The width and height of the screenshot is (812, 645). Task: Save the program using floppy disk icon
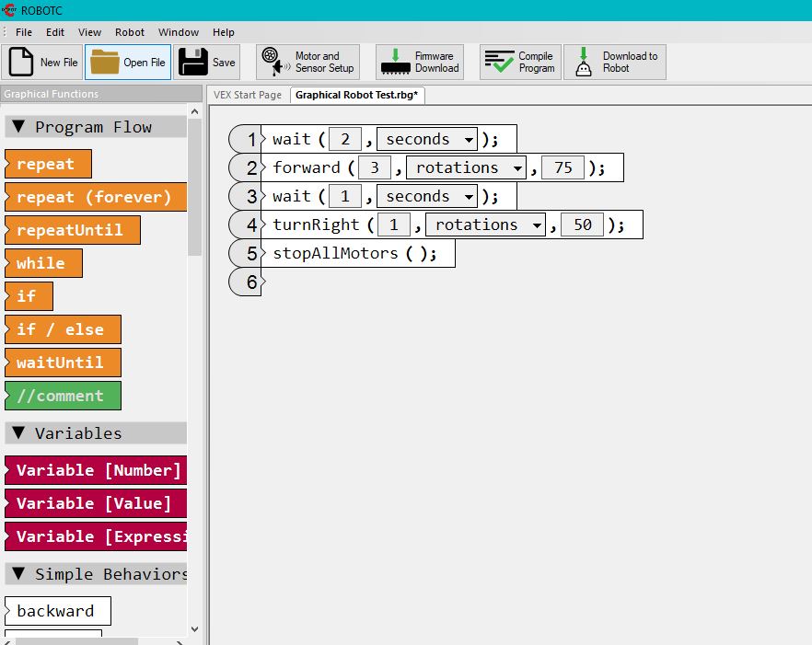click(192, 63)
